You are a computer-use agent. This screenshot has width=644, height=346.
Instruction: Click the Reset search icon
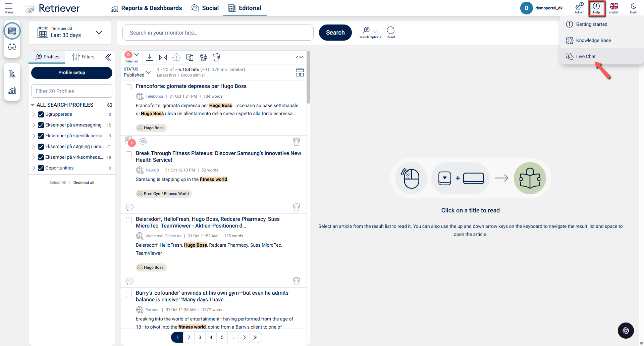coord(391,33)
